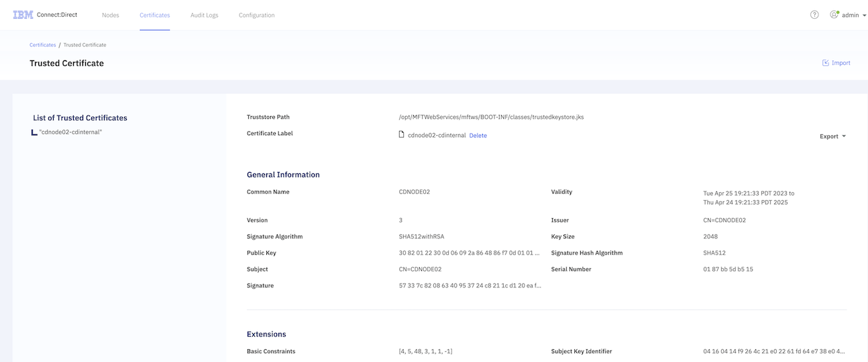Select "cdnode02-cdinternal" in trusted certificates list
868x362 pixels.
coord(70,132)
